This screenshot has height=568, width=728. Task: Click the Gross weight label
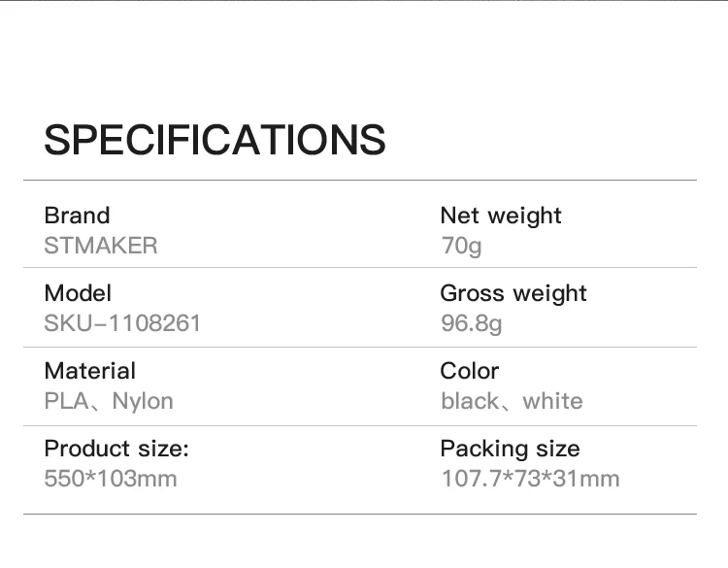point(513,293)
